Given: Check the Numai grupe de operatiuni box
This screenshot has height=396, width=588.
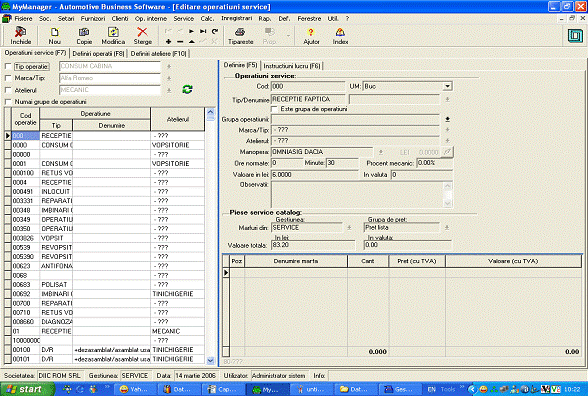Looking at the screenshot, I should (x=8, y=102).
